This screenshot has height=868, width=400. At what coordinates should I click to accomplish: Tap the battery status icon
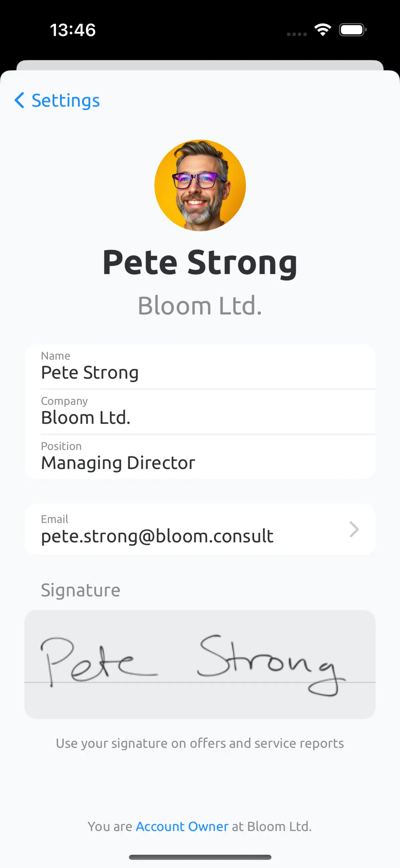[x=353, y=30]
